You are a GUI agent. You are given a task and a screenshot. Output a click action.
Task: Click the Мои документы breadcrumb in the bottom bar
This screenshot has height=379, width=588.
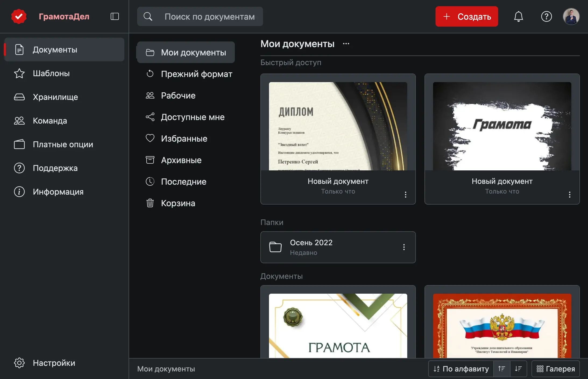pyautogui.click(x=166, y=369)
